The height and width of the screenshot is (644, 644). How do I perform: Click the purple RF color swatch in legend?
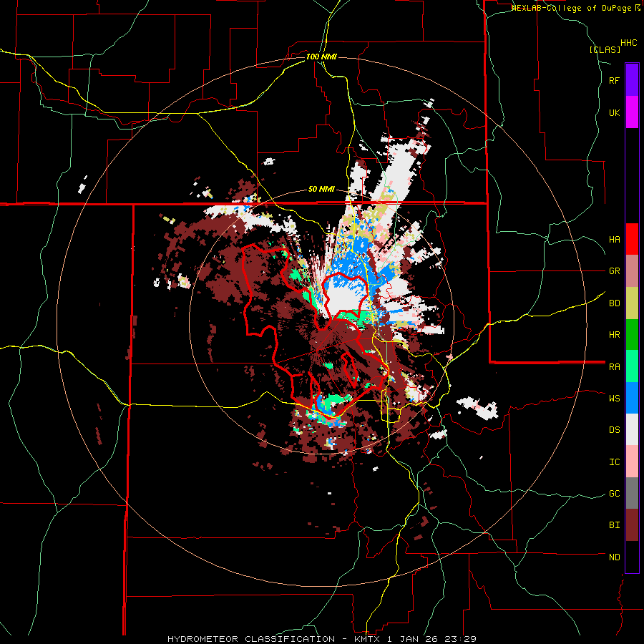(x=632, y=79)
